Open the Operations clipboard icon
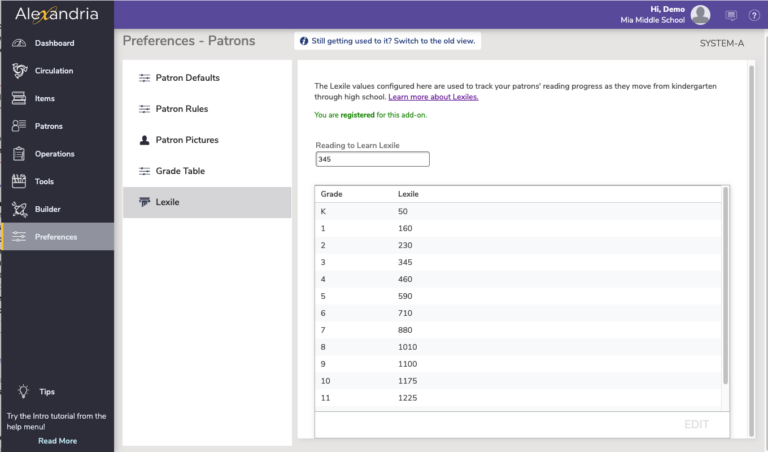Image resolution: width=768 pixels, height=452 pixels. (18, 154)
